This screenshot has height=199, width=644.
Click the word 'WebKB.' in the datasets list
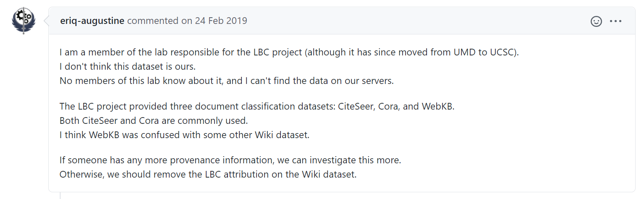point(438,107)
